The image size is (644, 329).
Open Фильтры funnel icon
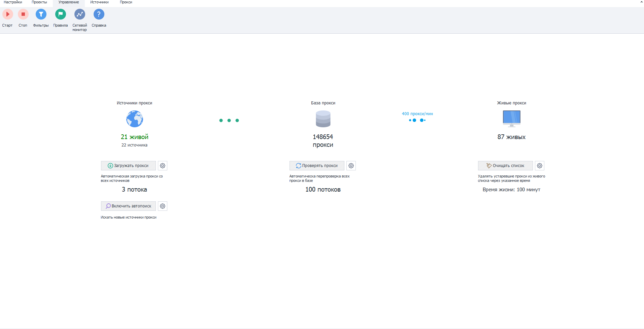[x=41, y=14]
